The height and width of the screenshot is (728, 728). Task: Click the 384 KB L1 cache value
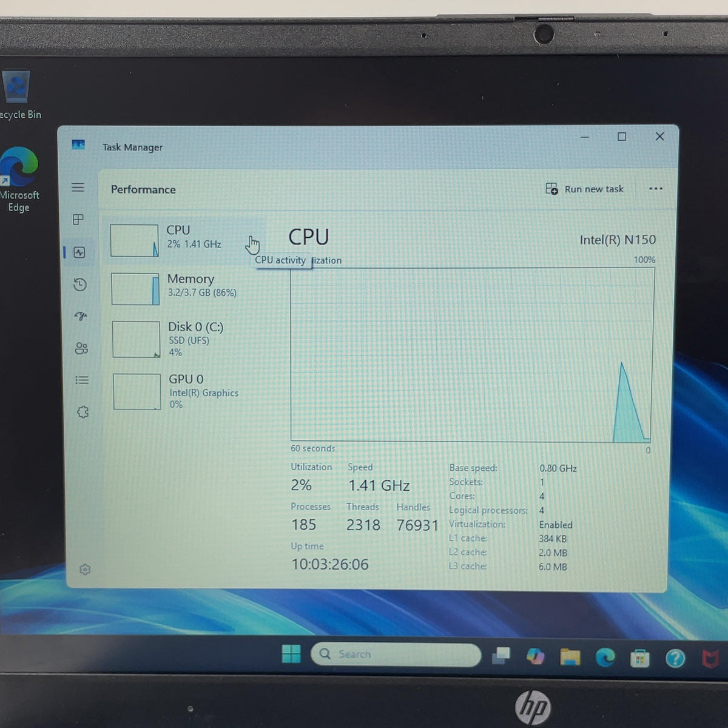click(x=553, y=539)
